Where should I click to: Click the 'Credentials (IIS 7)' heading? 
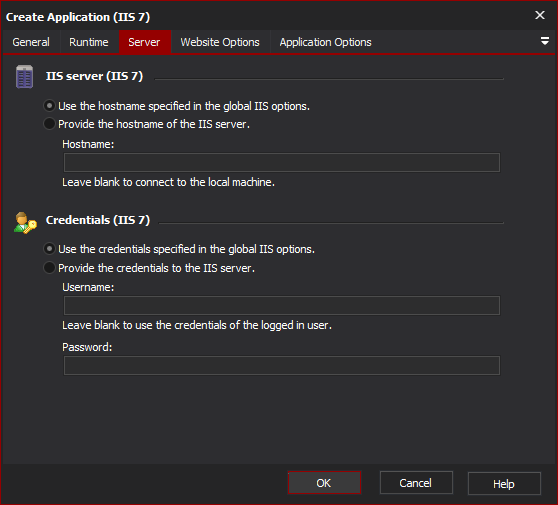(x=98, y=220)
